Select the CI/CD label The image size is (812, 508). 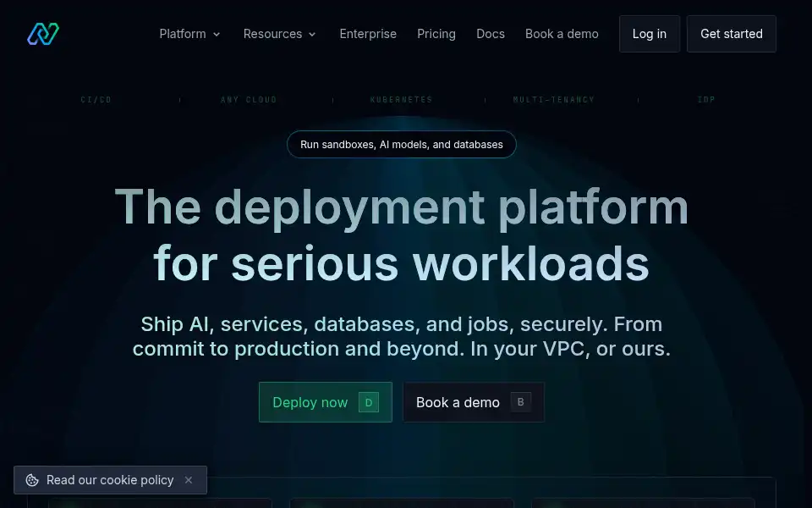(x=96, y=100)
